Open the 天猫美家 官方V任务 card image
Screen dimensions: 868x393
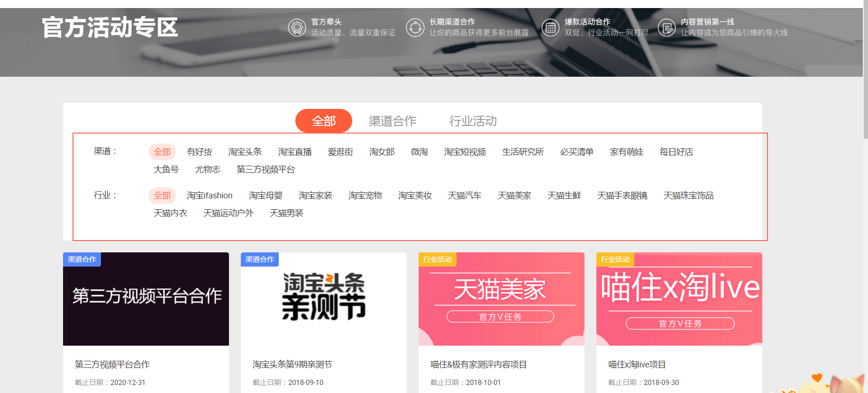coord(502,299)
